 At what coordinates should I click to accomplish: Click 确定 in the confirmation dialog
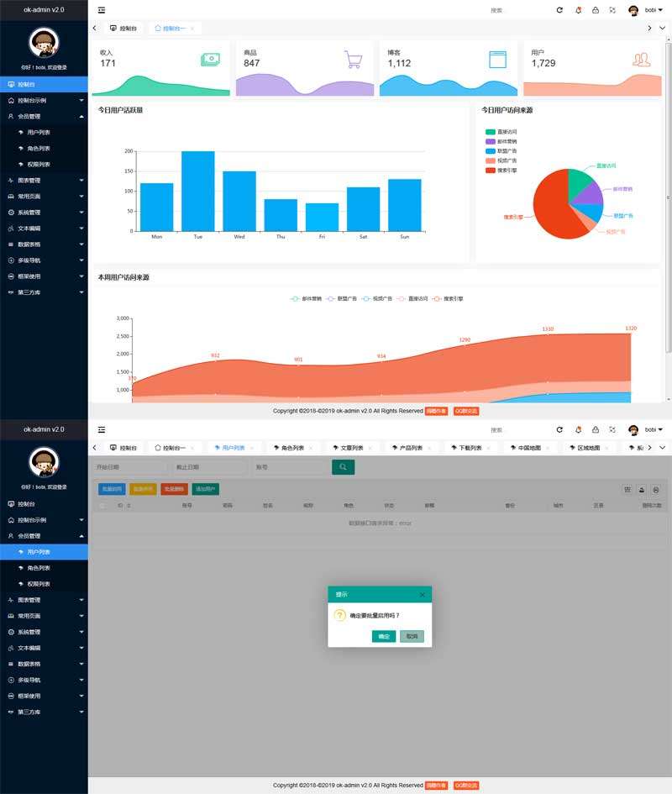pyautogui.click(x=384, y=636)
